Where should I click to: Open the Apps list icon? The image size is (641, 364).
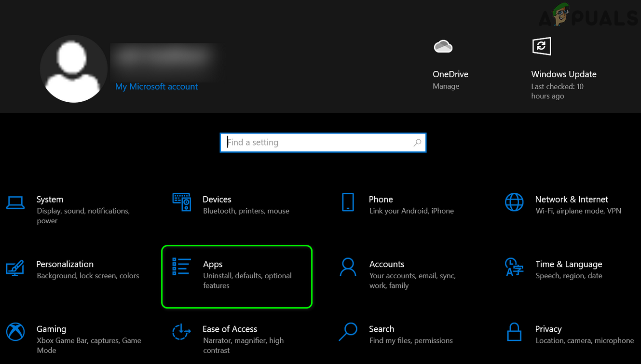(181, 267)
